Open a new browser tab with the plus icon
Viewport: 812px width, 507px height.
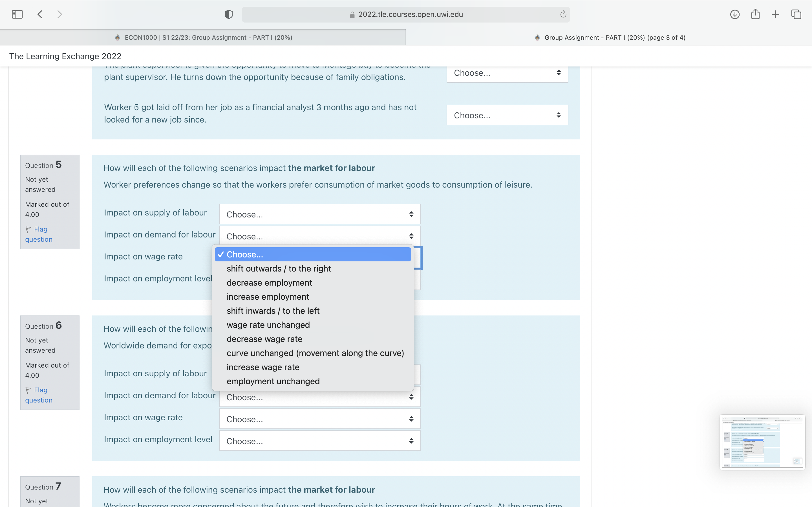pos(775,14)
